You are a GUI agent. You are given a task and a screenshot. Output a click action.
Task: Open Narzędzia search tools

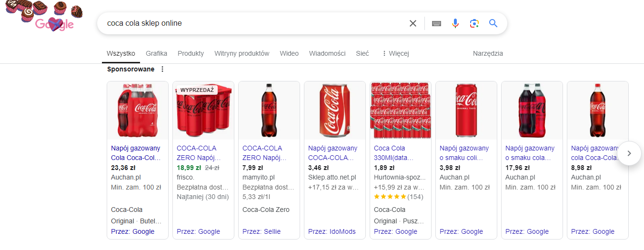[488, 53]
